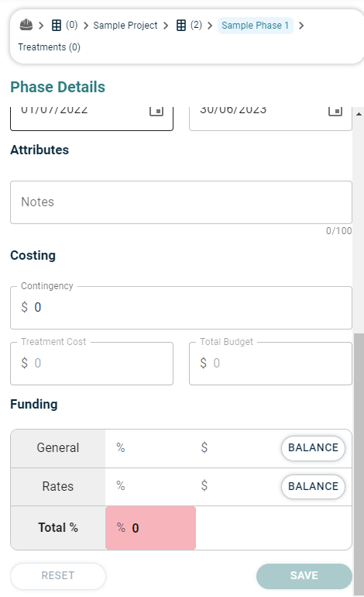364x597 pixels.
Task: Open the start date calendar icon
Action: 156,111
